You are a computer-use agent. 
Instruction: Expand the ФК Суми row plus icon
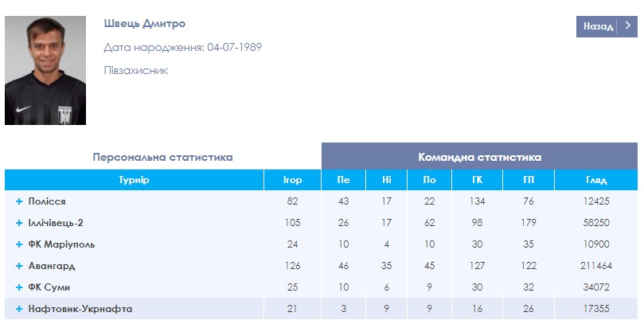click(19, 287)
